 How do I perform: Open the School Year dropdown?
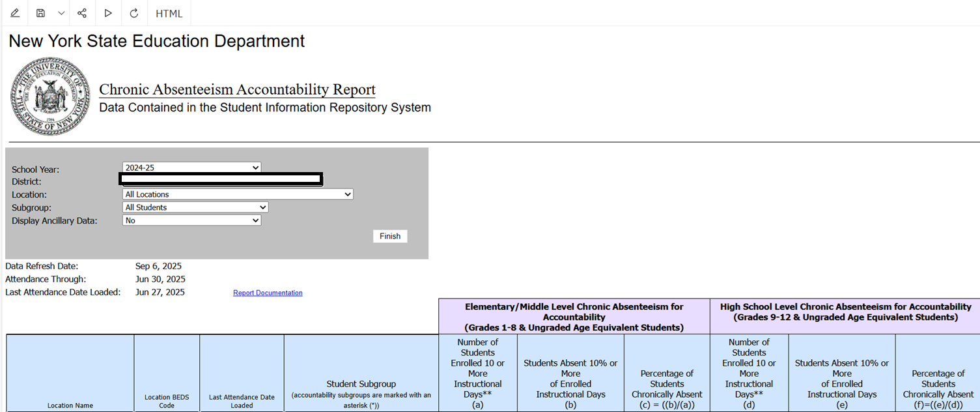tap(191, 168)
